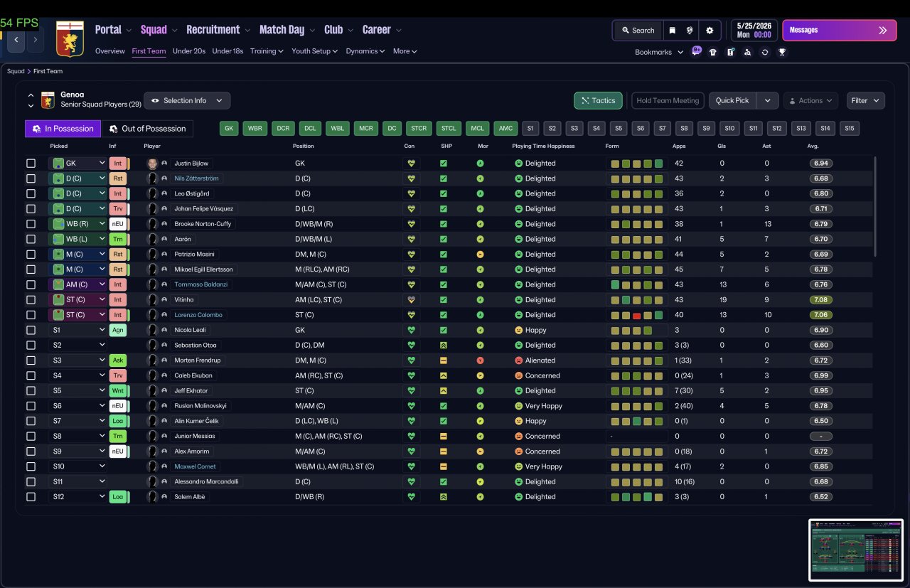Check the box for Lorenzo Colombo
910x588 pixels.
31,315
